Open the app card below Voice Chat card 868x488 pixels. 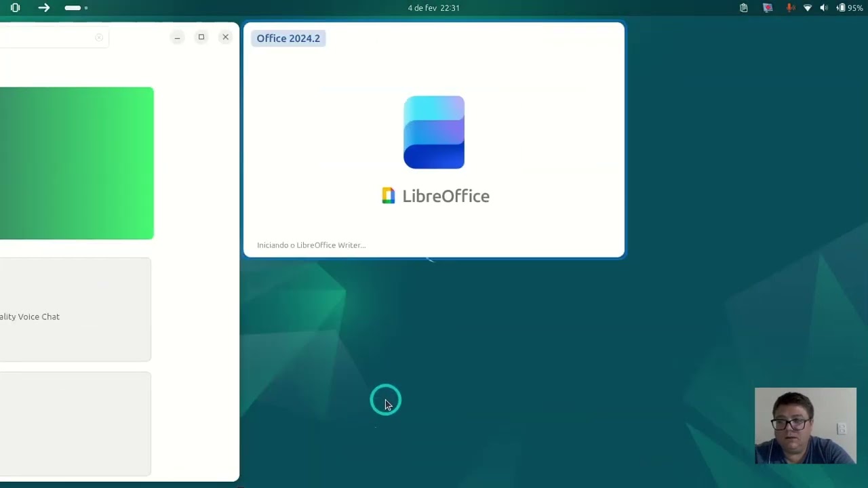coord(75,424)
